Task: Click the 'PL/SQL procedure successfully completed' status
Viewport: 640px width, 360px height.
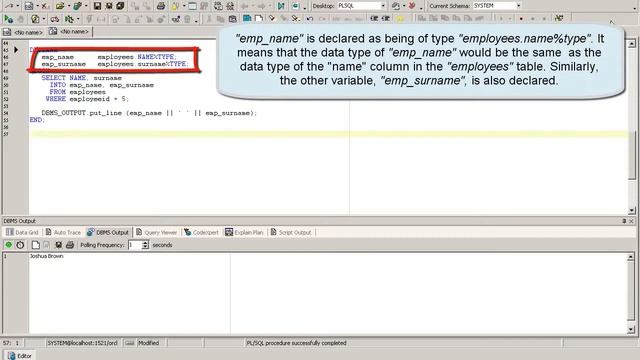Action: point(296,343)
